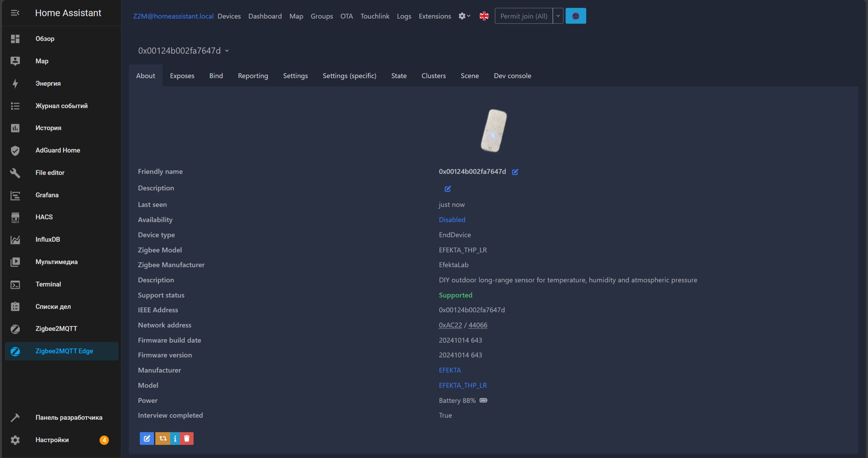This screenshot has width=868, height=458.
Task: Open the settings gear dropdown in navbar
Action: pos(464,16)
